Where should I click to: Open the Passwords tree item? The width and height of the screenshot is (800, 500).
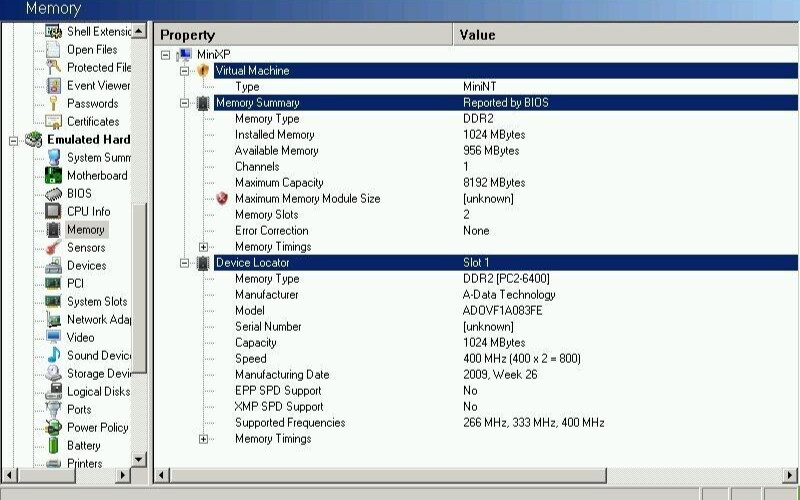(93, 104)
